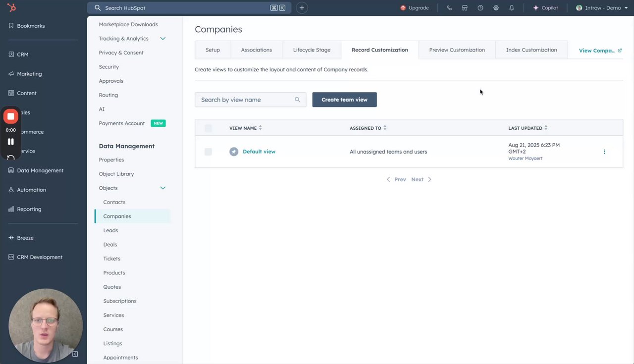The height and width of the screenshot is (364, 634).
Task: Open Breeze in the left navigation
Action: pos(21,238)
